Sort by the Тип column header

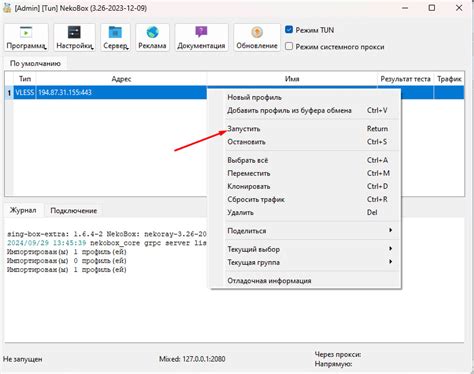coord(25,79)
